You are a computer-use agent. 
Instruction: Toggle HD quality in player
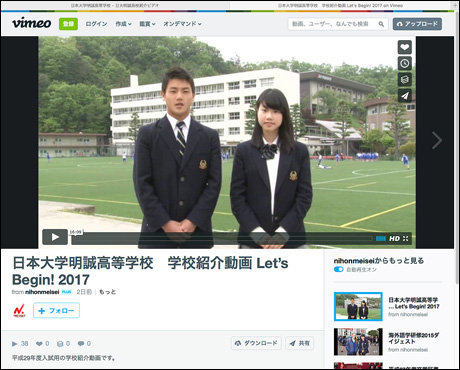[394, 239]
